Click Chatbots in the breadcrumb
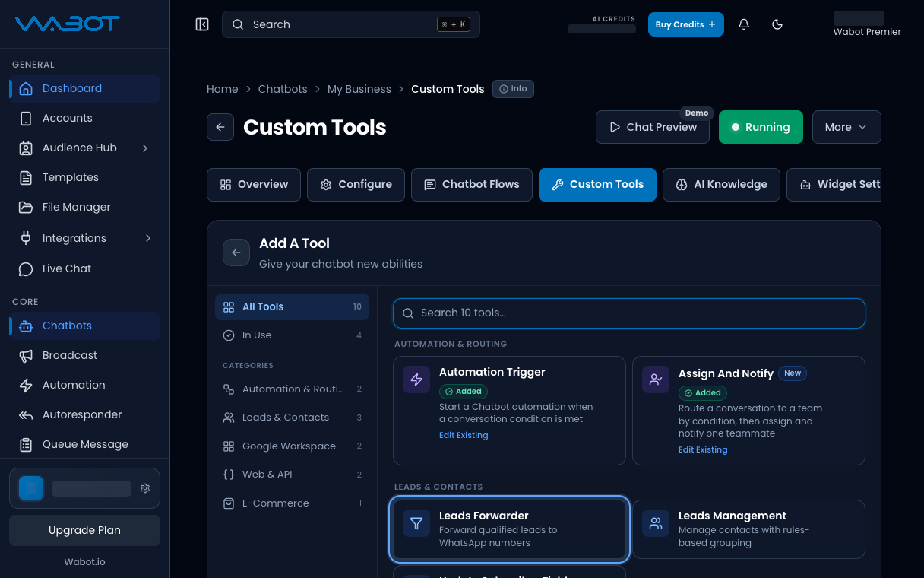The image size is (924, 578). click(x=283, y=89)
